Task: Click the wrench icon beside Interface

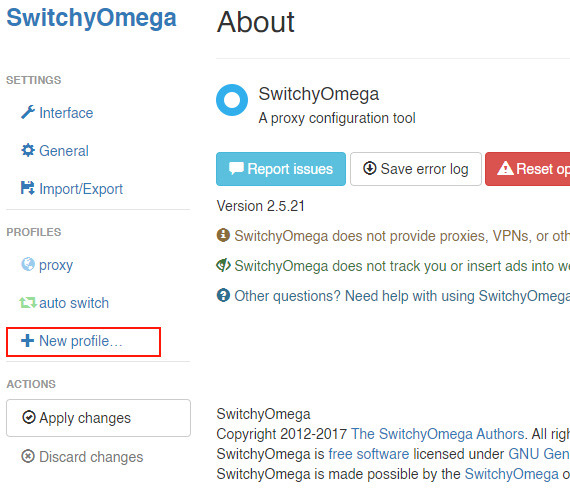Action: [28, 112]
